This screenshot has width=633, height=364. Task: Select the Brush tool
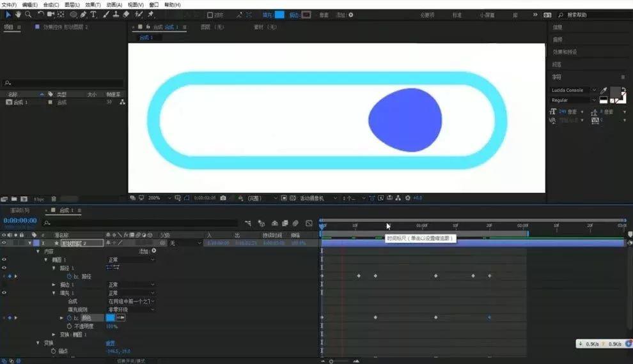coord(105,15)
